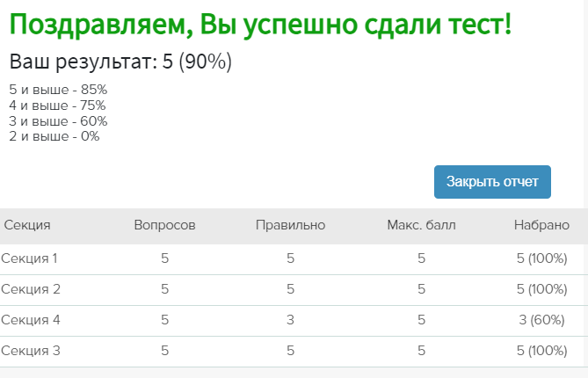
Task: Select the 'Секция 2' row label
Action: [31, 289]
